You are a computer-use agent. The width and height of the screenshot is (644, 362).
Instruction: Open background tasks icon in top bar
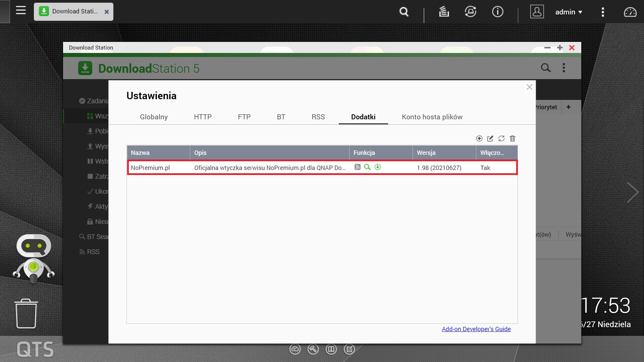coord(444,12)
